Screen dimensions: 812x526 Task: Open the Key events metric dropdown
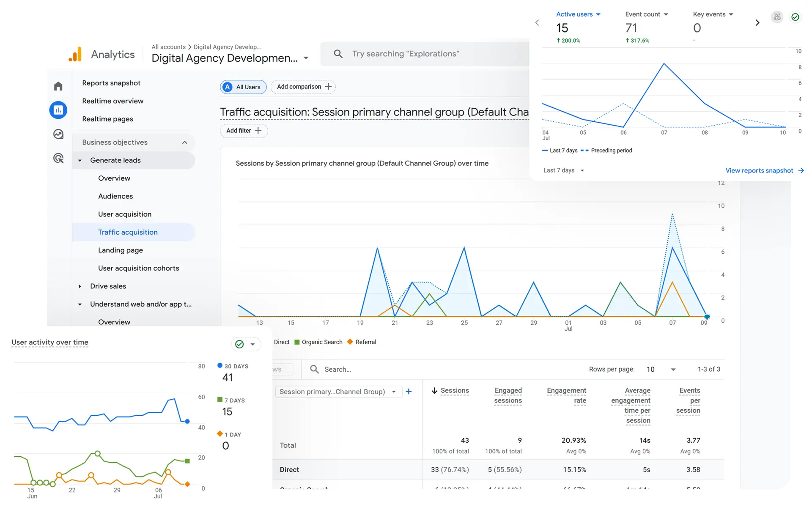[731, 14]
